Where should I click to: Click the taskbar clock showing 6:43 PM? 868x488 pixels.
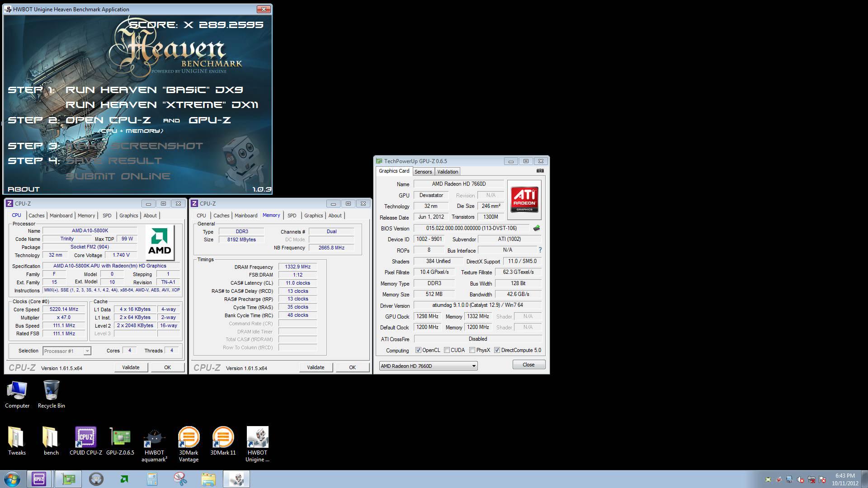845,479
